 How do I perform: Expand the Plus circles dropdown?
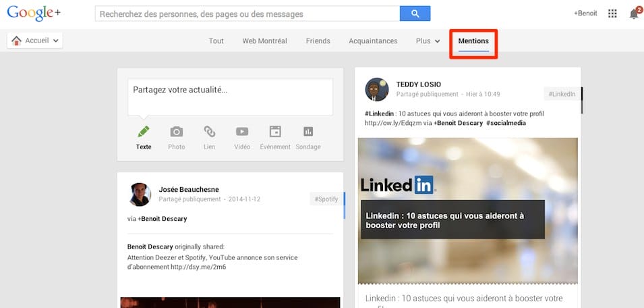428,41
